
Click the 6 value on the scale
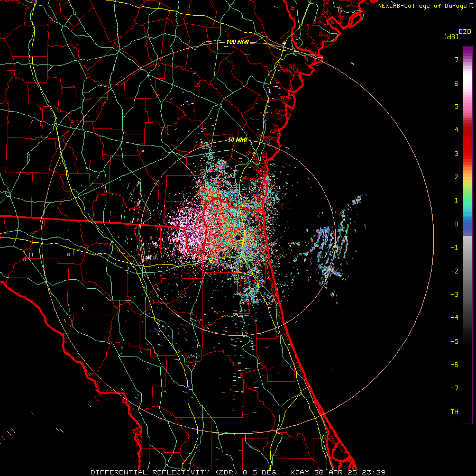pos(456,83)
